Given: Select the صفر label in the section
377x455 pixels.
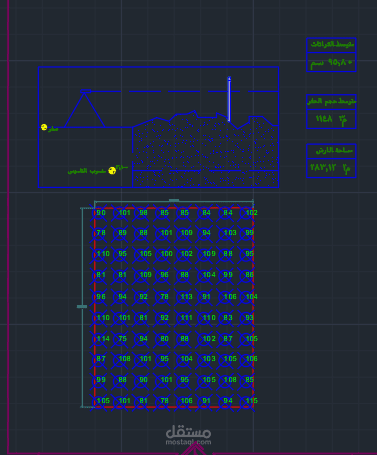Looking at the screenshot, I should click(53, 129).
